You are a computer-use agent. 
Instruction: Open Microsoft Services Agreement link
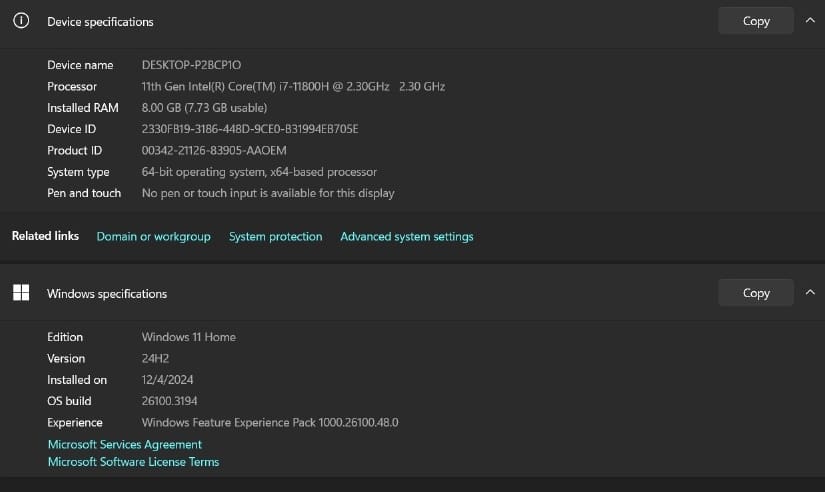pyautogui.click(x=125, y=445)
